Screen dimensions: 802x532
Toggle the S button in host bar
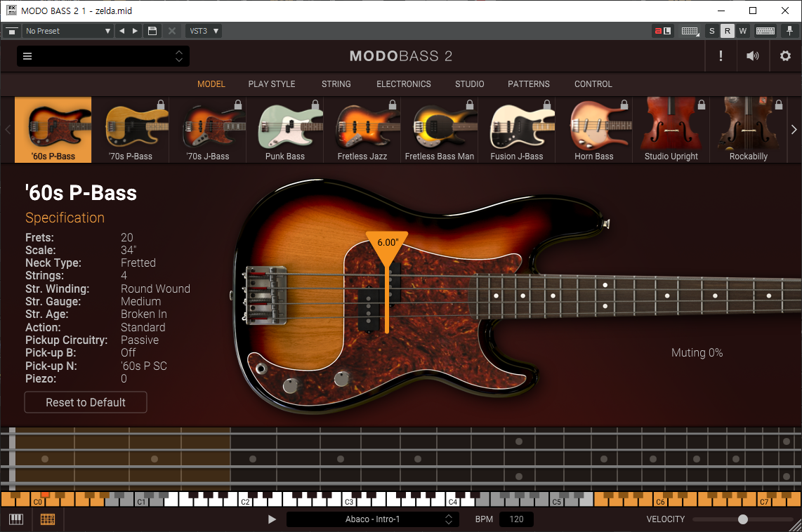711,31
